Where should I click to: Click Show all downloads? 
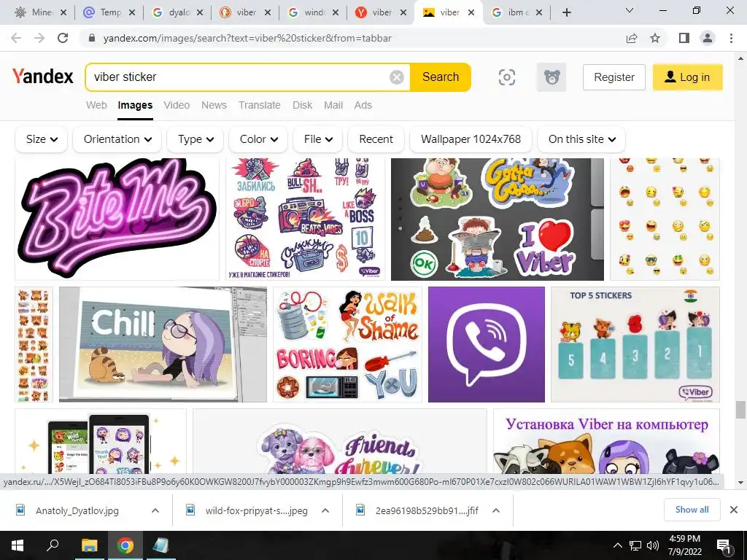(692, 510)
